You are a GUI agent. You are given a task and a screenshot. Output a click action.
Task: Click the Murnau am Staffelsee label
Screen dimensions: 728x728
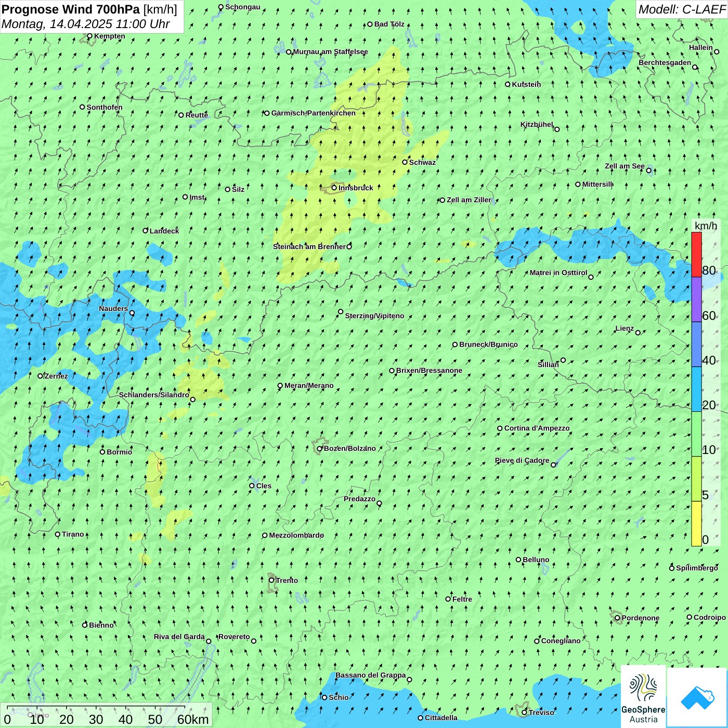pyautogui.click(x=330, y=51)
